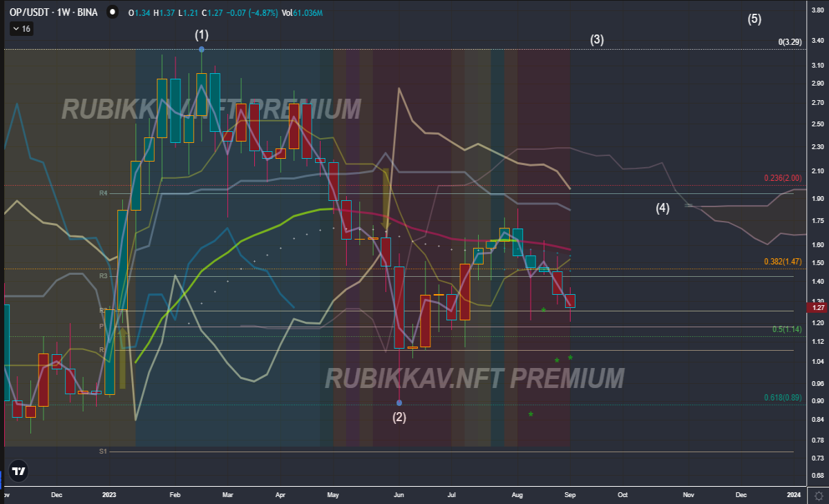Expand the collapsed 16 indicators legend
The height and width of the screenshot is (504, 829).
click(x=21, y=29)
